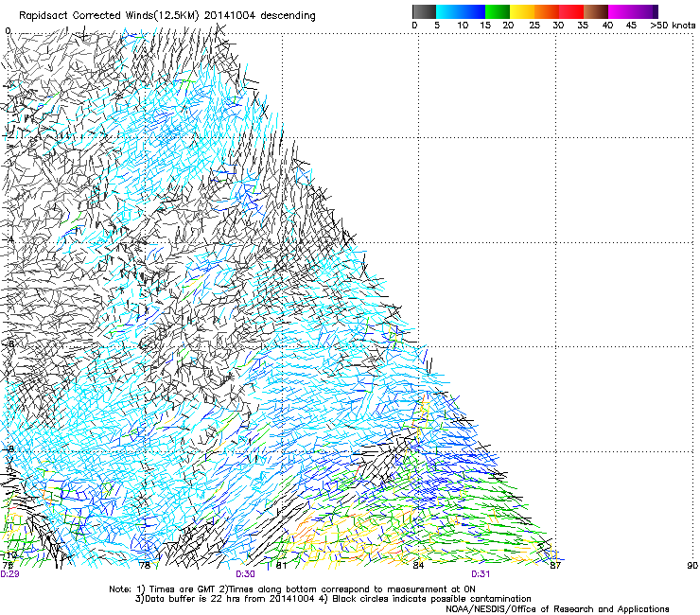Click the '78' longitude axis label
700x615 pixels.
(x=145, y=566)
